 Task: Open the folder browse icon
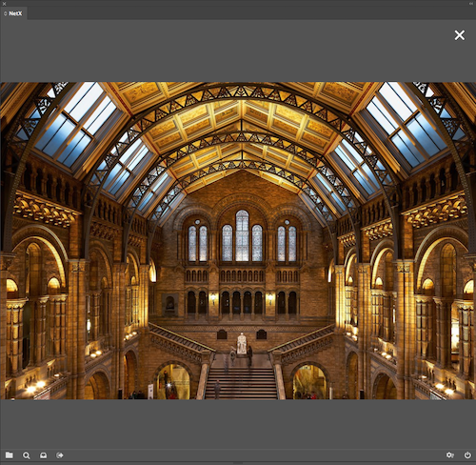(10, 455)
